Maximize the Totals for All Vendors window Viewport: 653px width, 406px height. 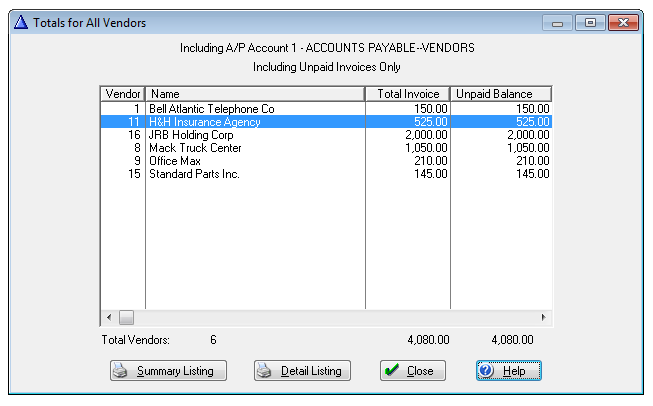coord(590,22)
